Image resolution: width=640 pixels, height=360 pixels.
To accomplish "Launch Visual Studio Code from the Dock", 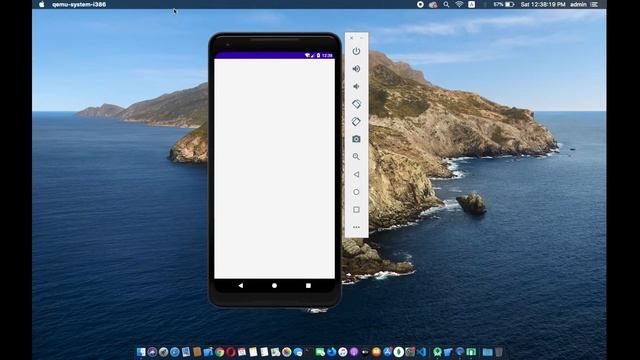I will coord(421,352).
